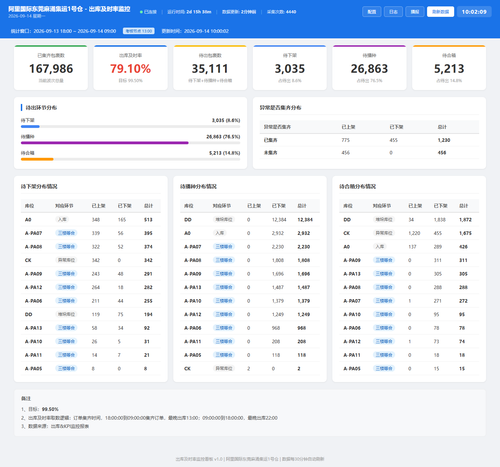Viewport: 500px width, 467px height.
Task: Click the 10:02:09 clock display
Action: point(474,12)
